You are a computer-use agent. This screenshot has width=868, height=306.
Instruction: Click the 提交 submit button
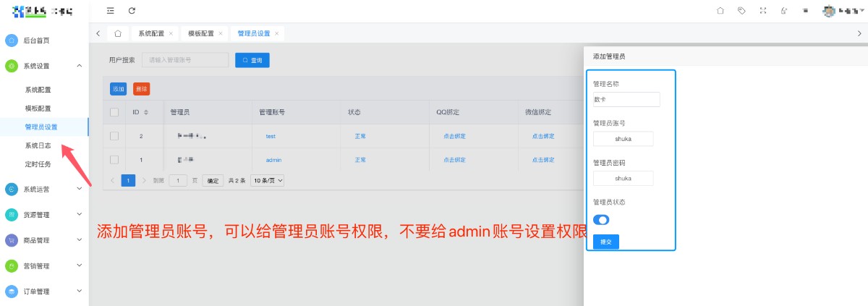pos(605,242)
